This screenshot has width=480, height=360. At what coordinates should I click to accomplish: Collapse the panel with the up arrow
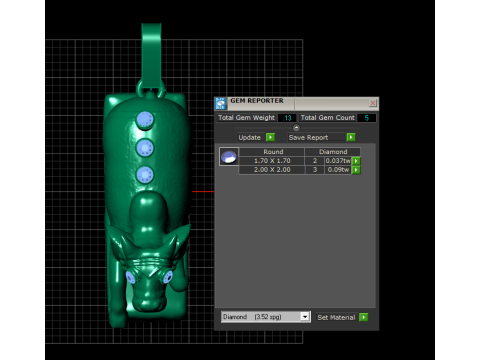[296, 127]
